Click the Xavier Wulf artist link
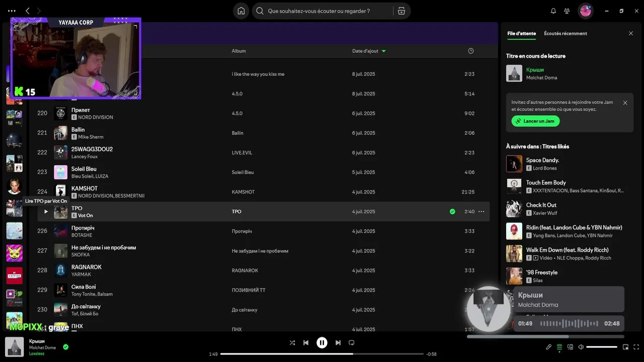The width and height of the screenshot is (644, 362). [545, 213]
